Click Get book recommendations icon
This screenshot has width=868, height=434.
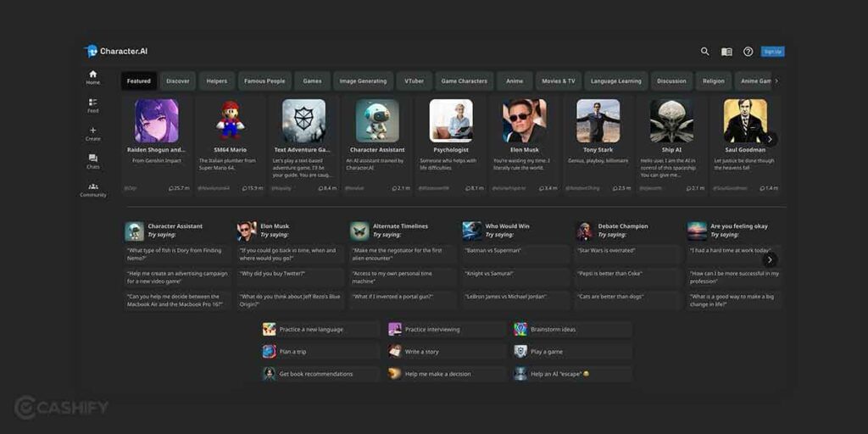pos(269,374)
